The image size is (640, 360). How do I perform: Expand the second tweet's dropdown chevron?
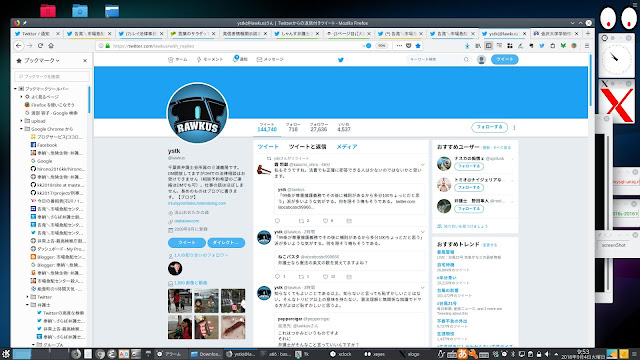[422, 232]
